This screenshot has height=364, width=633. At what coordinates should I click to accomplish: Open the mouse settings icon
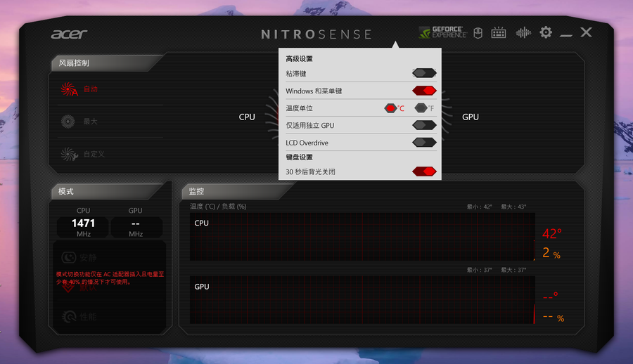(478, 33)
